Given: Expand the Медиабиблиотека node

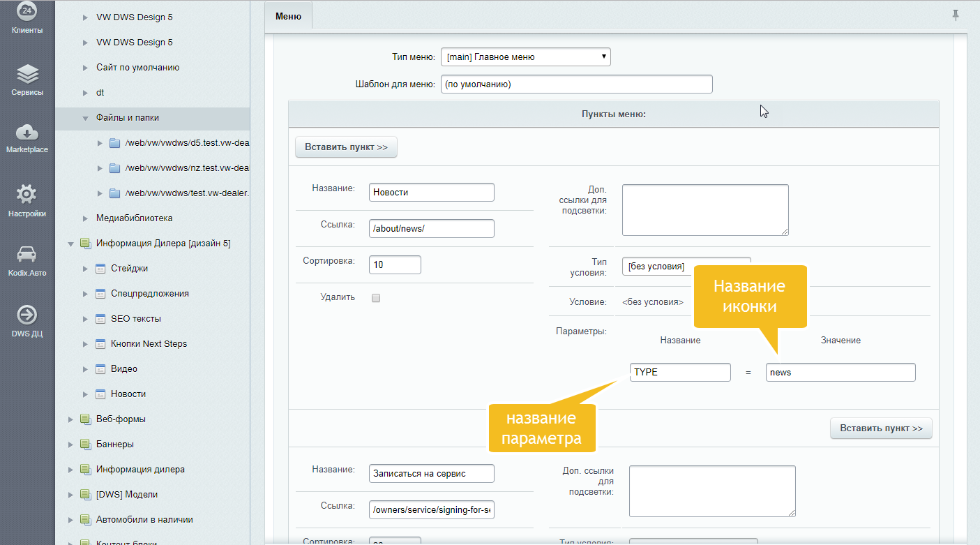Looking at the screenshot, I should (x=85, y=218).
